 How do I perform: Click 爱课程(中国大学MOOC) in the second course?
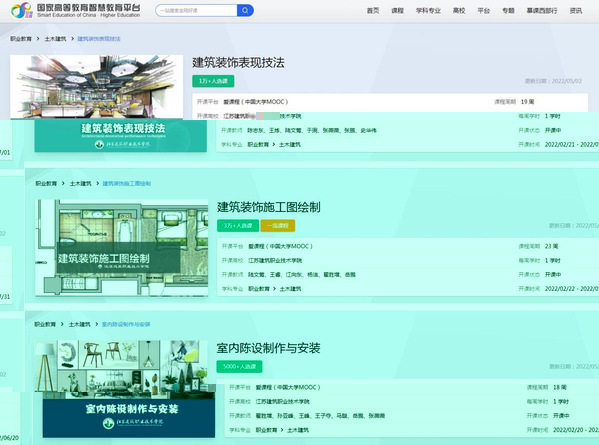(x=280, y=246)
